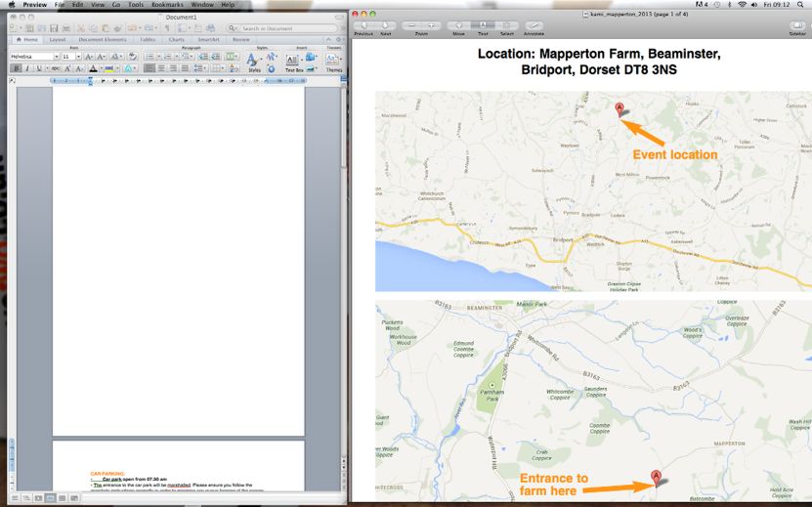This screenshot has width=812, height=507.
Task: Zoom out in Preview toolbar
Action: (x=411, y=25)
